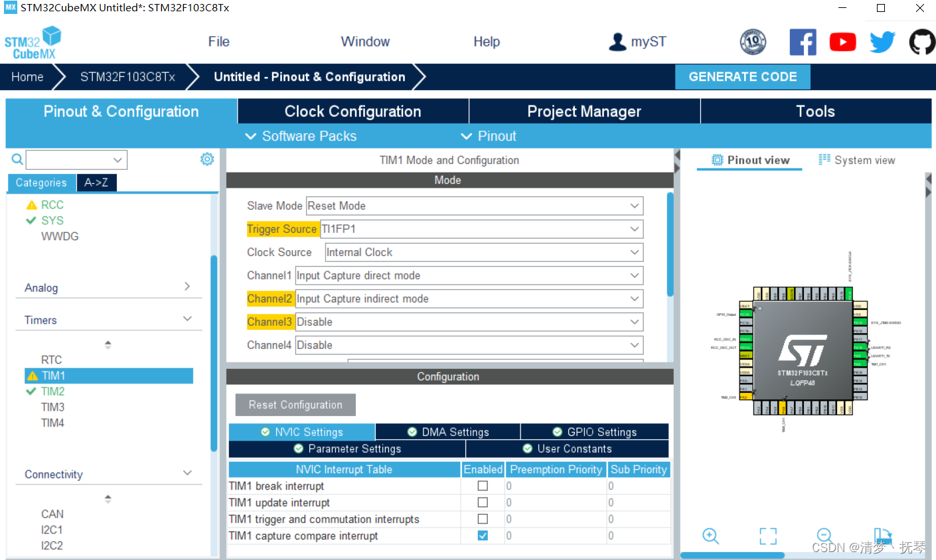Image resolution: width=936 pixels, height=560 pixels.
Task: Click the Mode panel vertical scrollbar
Action: [x=670, y=244]
